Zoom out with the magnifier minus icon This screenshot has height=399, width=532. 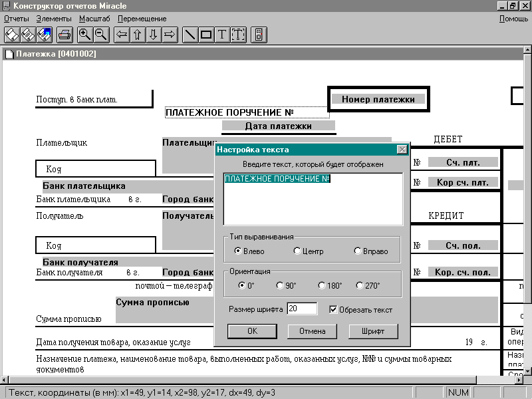click(x=101, y=34)
